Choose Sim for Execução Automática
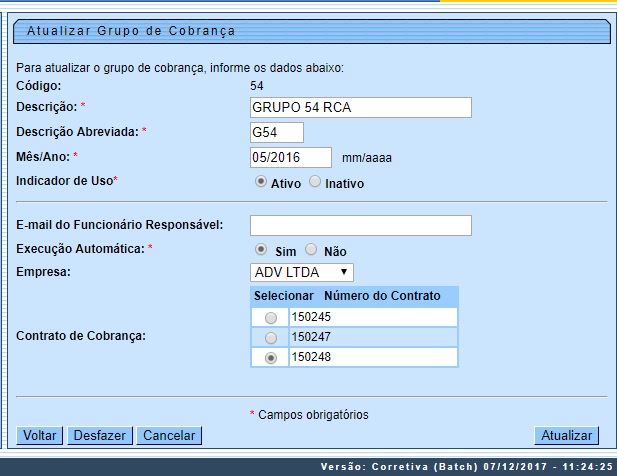 260,249
